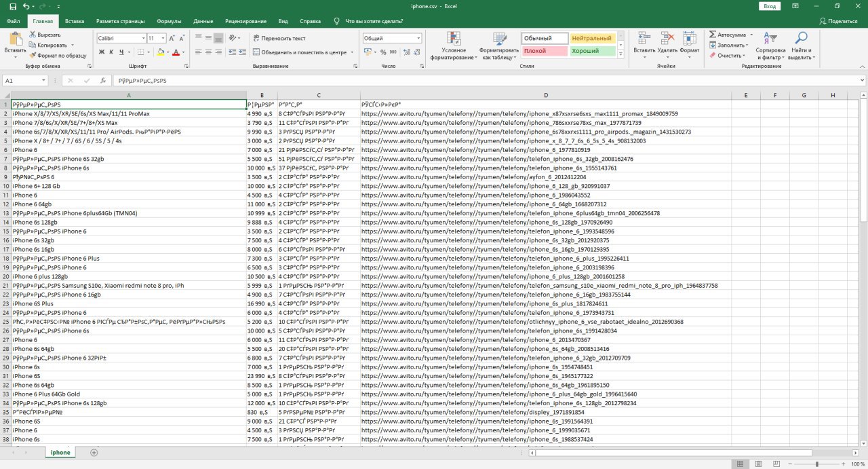Open Find and Select (Найти и выделить)
Image resolution: width=868 pixels, height=469 pixels.
click(801, 45)
